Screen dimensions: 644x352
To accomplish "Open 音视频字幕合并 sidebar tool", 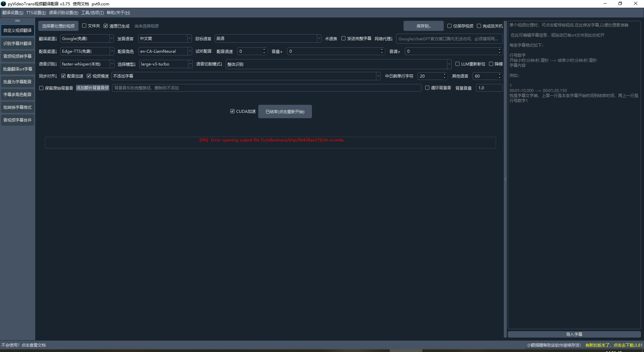I will pos(17,120).
